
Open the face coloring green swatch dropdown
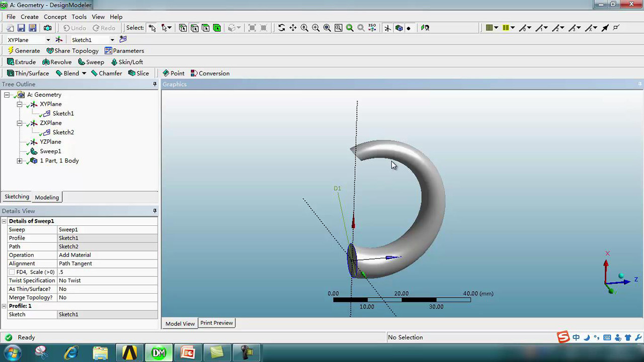coord(492,28)
